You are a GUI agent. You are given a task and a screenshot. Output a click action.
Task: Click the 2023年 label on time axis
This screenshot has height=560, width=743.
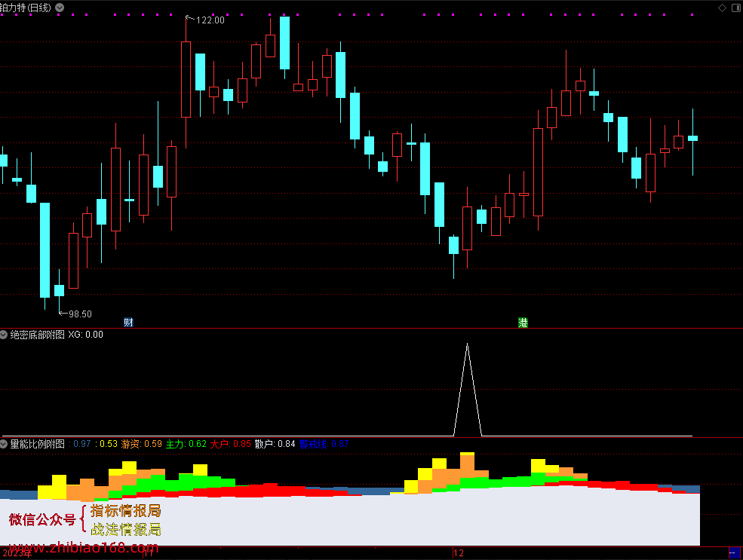click(x=17, y=553)
